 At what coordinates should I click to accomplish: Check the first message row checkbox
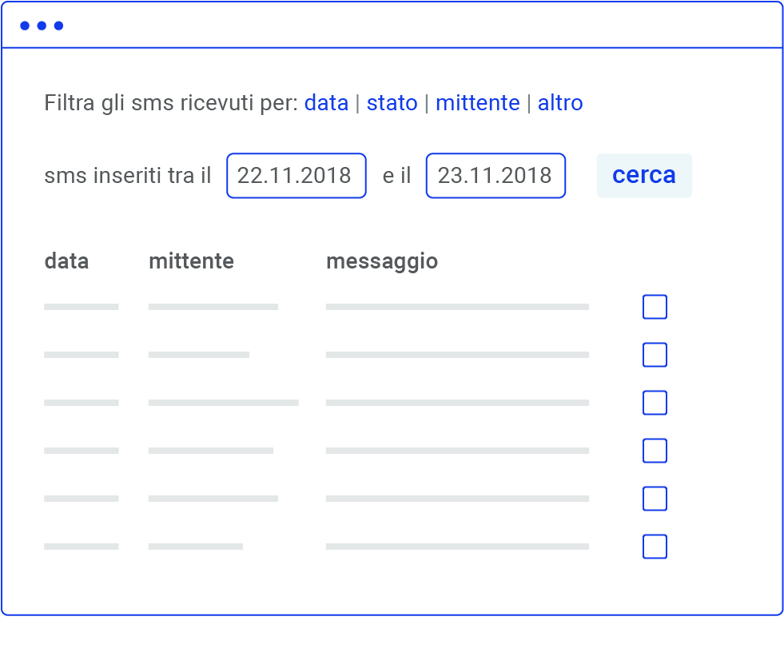(x=655, y=307)
